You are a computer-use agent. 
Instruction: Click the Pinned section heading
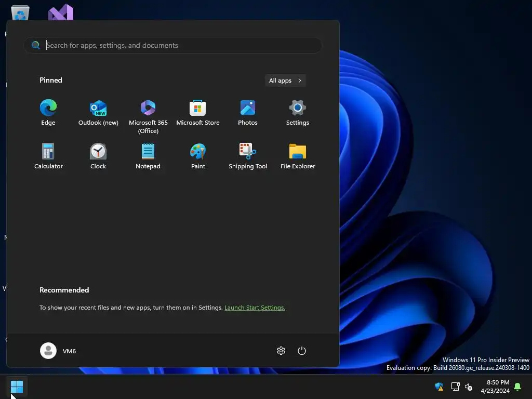(50, 80)
